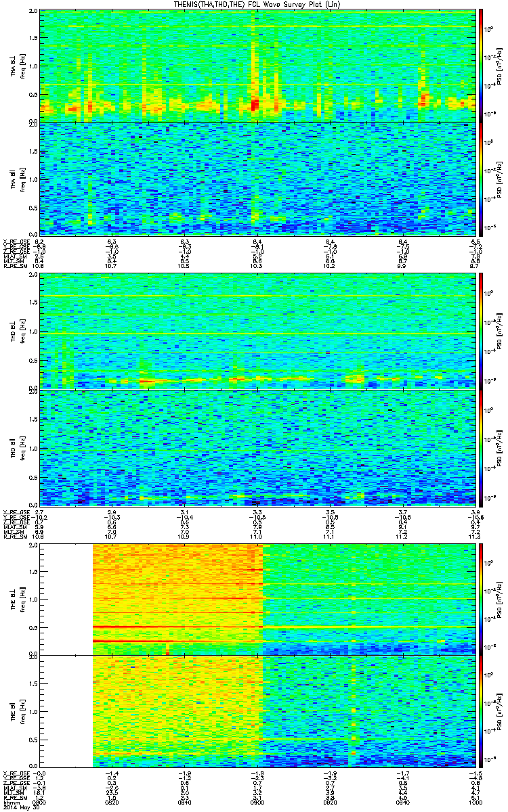The width and height of the screenshot is (508, 812).
Task: Click the '8.2' X_RE_GSE value under THA
Action: coord(39,242)
